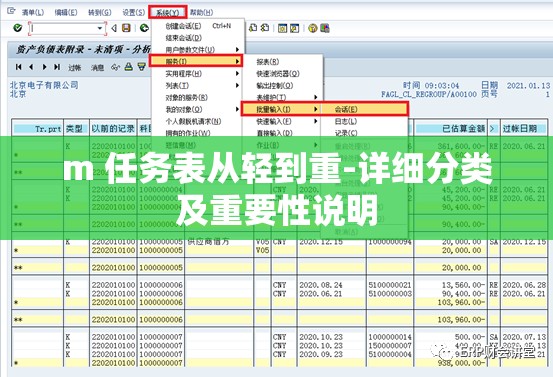Open the SAP window control menu icon

[11, 11]
